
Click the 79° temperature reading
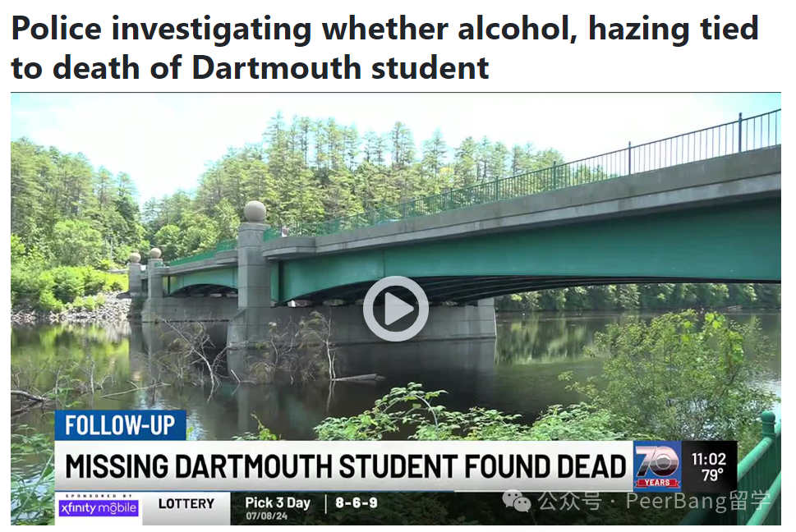click(712, 475)
